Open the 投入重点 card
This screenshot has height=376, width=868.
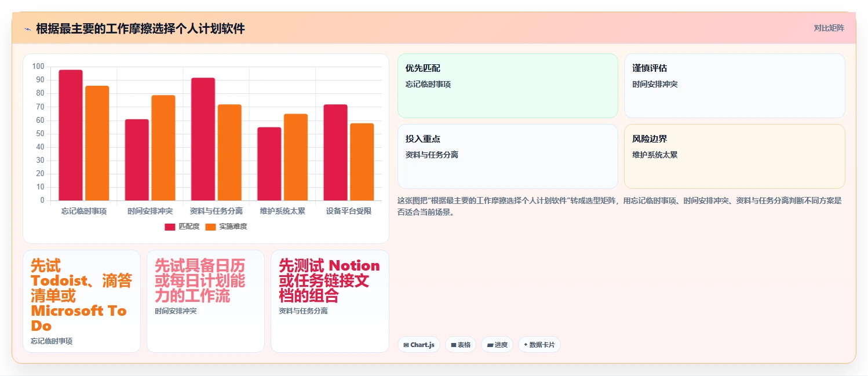pos(508,156)
